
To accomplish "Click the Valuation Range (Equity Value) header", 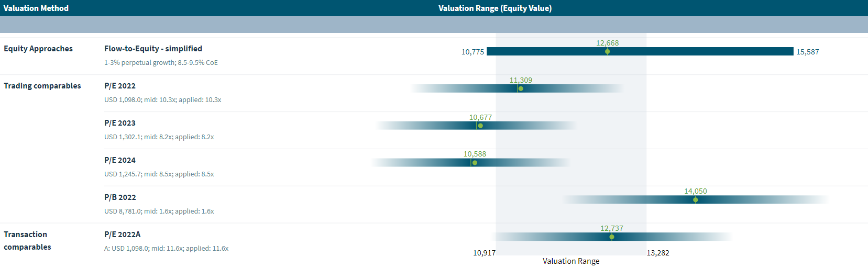I will [495, 8].
